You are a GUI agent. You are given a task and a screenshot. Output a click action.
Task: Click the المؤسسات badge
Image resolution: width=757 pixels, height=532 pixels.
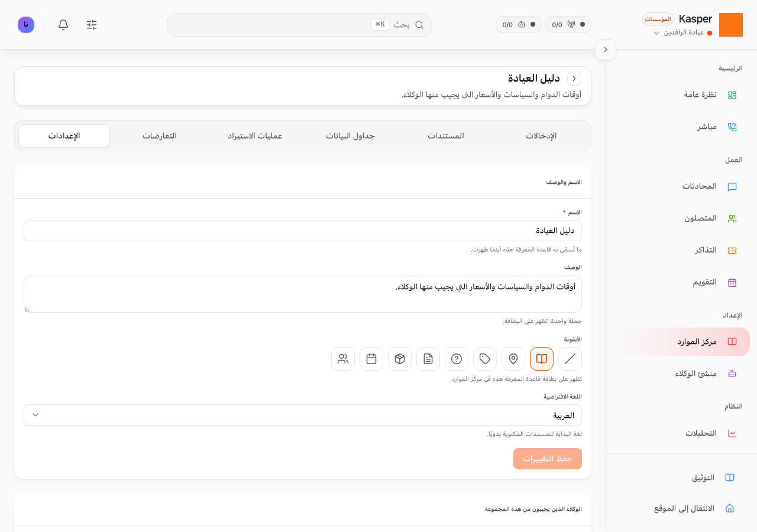click(658, 19)
